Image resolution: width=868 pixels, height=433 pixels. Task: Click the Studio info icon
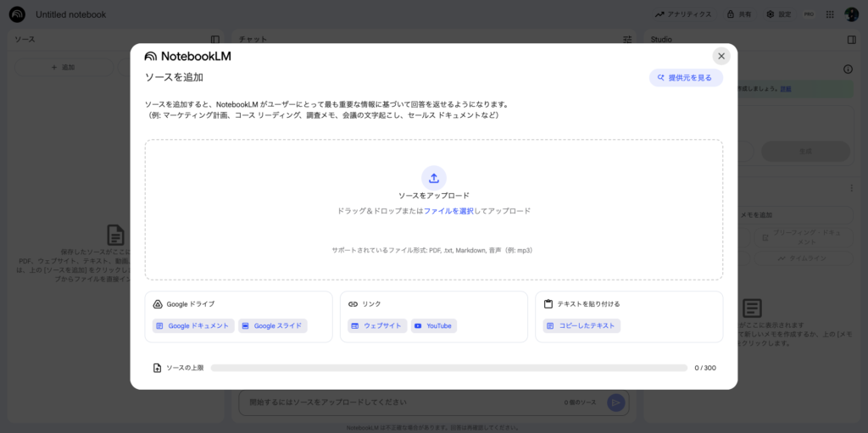pyautogui.click(x=848, y=69)
